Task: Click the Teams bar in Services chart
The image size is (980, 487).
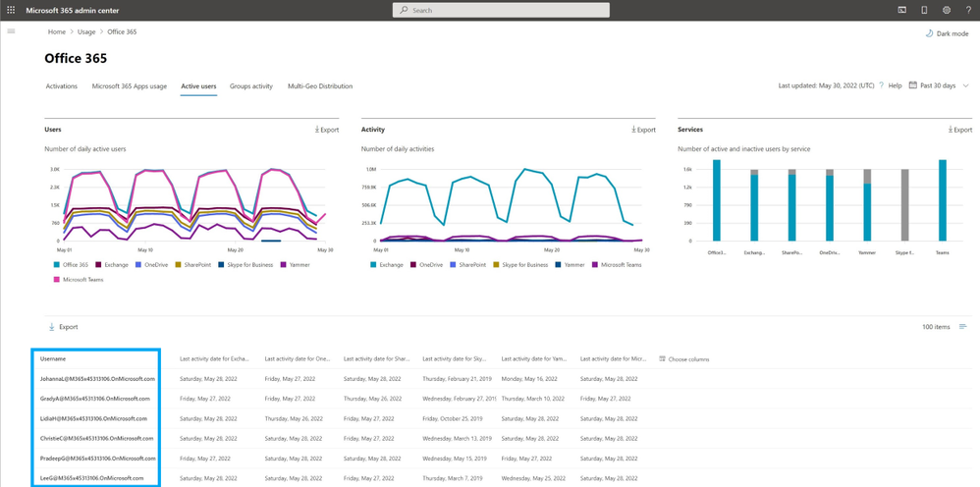Action: 943,200
